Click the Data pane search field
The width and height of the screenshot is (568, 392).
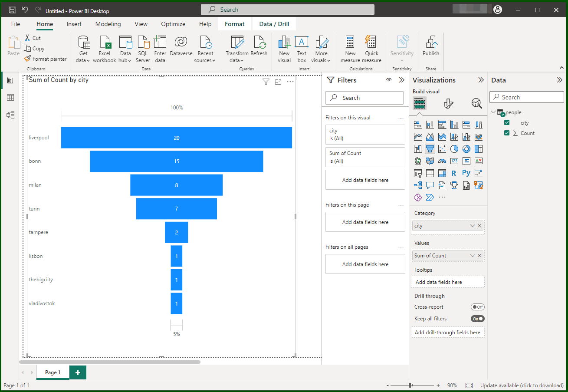click(x=527, y=97)
